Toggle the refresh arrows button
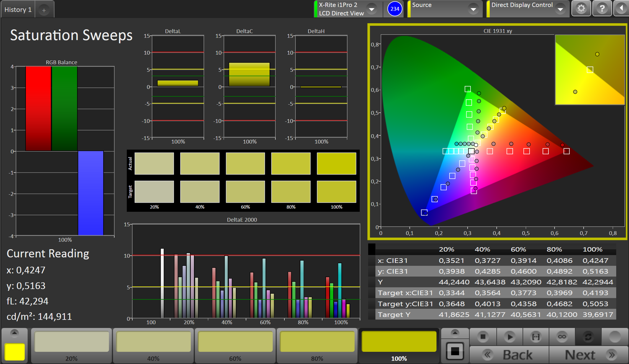The image size is (629, 364). click(588, 337)
